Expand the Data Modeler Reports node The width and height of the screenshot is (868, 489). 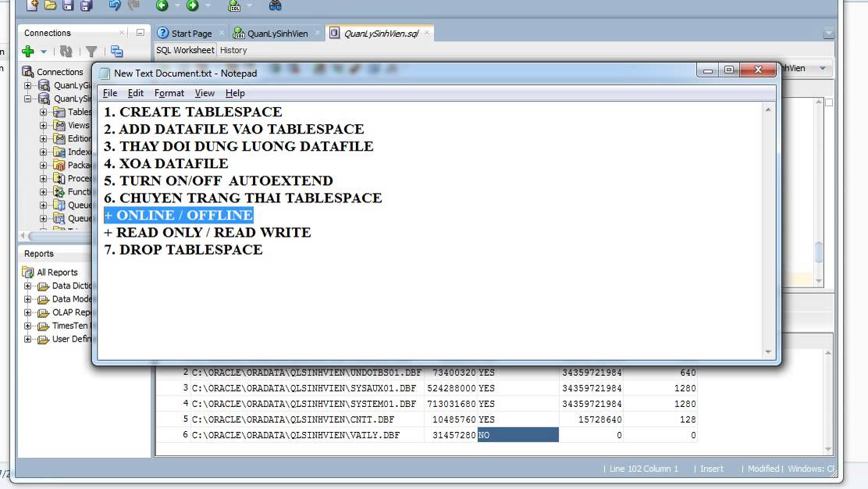pyautogui.click(x=27, y=300)
